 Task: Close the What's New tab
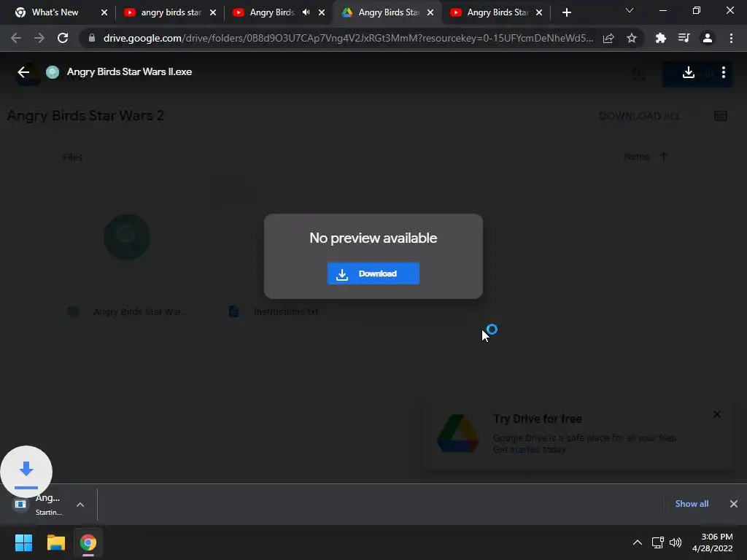click(x=104, y=13)
